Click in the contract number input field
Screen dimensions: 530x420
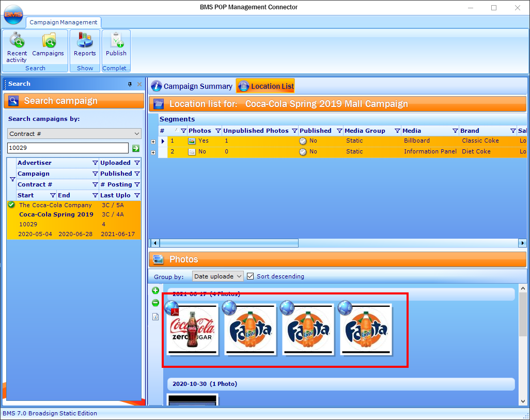pos(68,148)
